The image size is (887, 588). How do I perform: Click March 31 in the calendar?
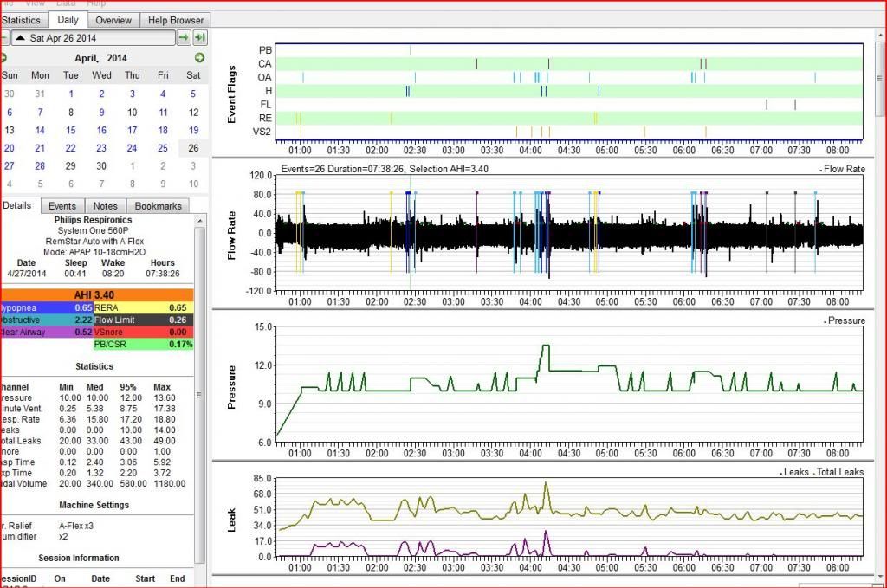coord(40,94)
